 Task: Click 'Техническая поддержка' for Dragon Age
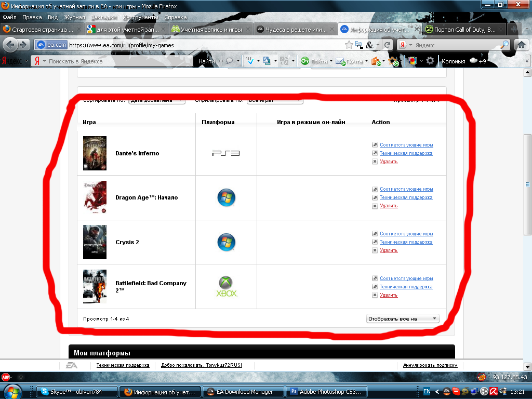[x=406, y=197]
